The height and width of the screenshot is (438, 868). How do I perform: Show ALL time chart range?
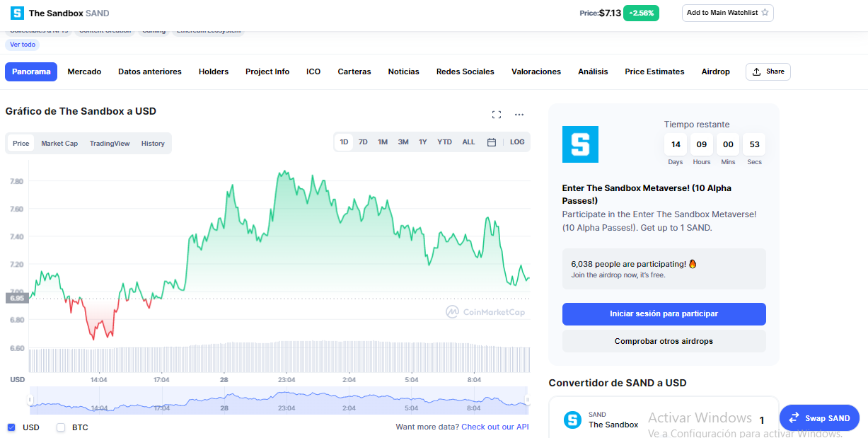[469, 142]
